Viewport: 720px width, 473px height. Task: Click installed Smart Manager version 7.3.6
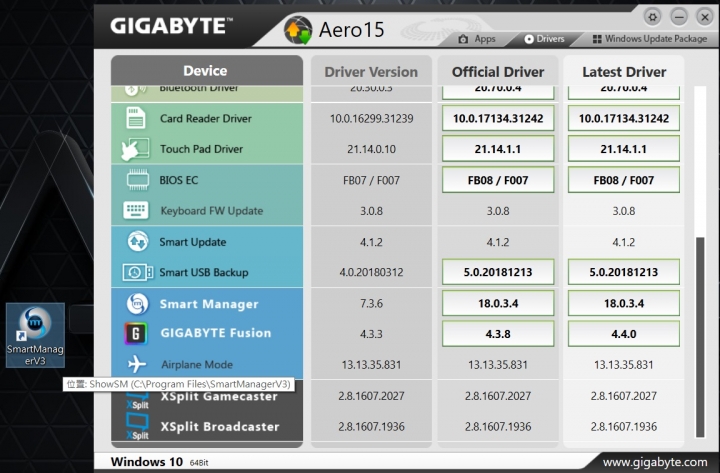371,303
